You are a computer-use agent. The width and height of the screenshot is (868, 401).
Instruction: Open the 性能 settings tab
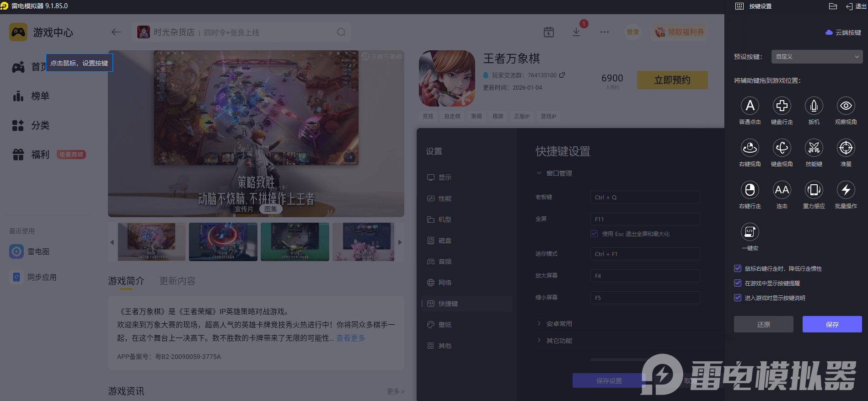click(x=445, y=198)
